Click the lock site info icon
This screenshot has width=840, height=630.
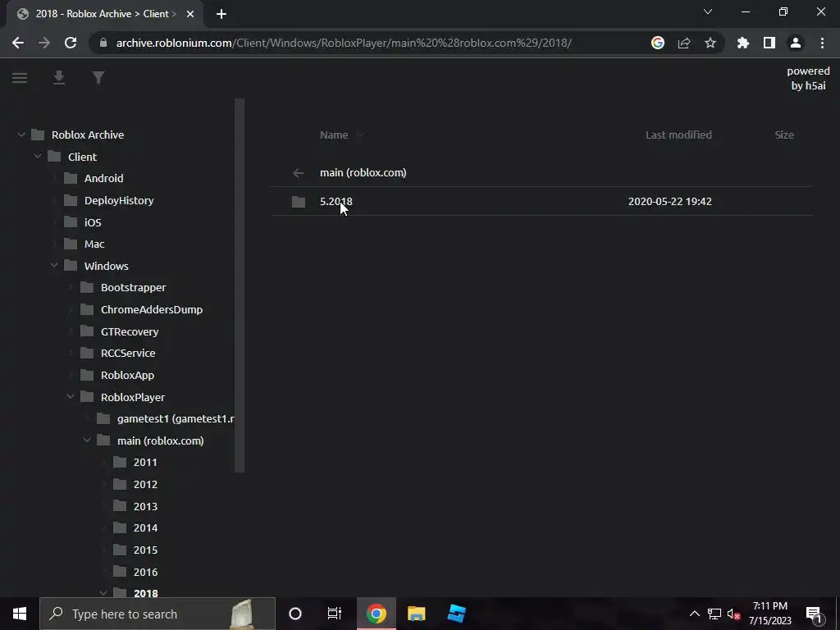[103, 43]
